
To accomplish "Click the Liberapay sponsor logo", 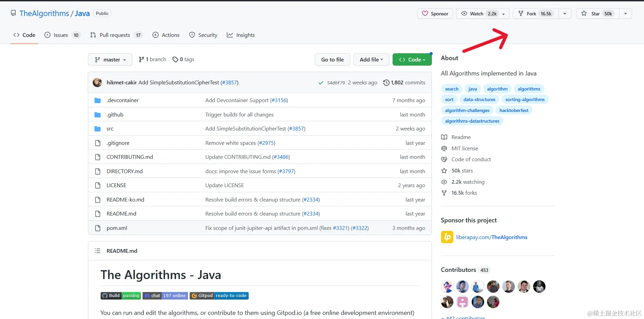I will pos(447,237).
